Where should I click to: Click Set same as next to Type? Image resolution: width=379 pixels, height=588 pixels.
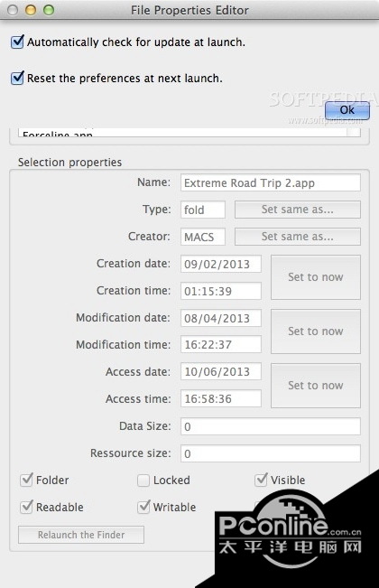298,210
